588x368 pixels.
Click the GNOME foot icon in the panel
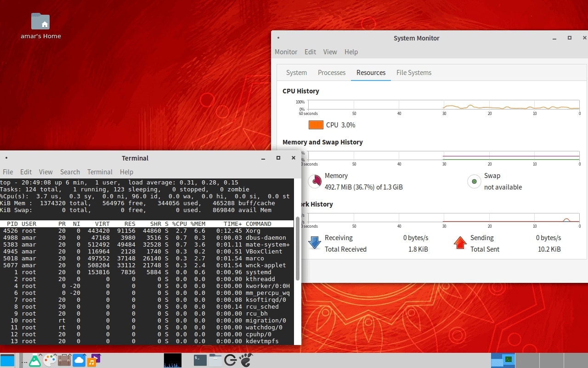[246, 360]
